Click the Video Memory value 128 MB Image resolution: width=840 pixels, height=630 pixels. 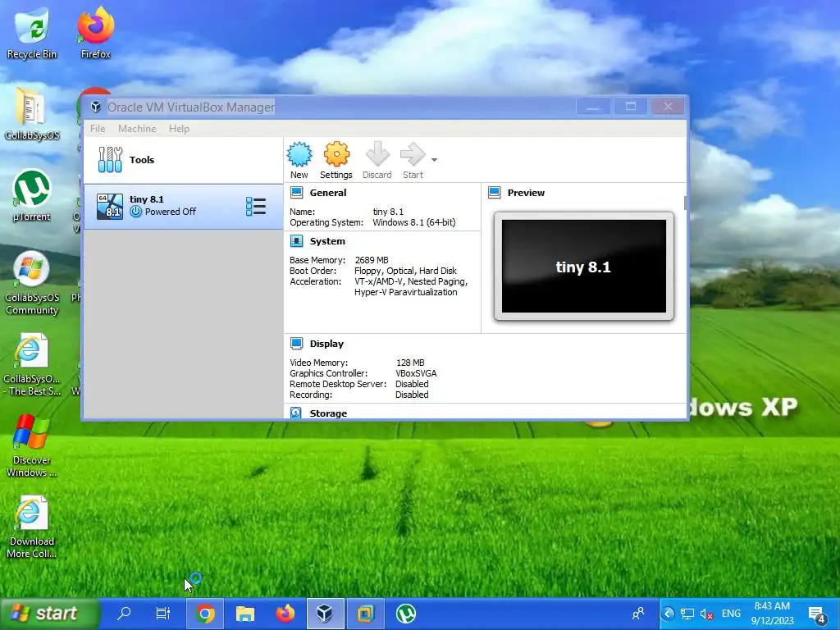(410, 363)
